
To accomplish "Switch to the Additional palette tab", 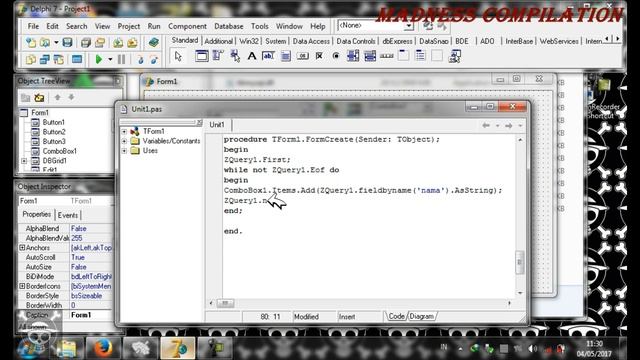I will 218,41.
